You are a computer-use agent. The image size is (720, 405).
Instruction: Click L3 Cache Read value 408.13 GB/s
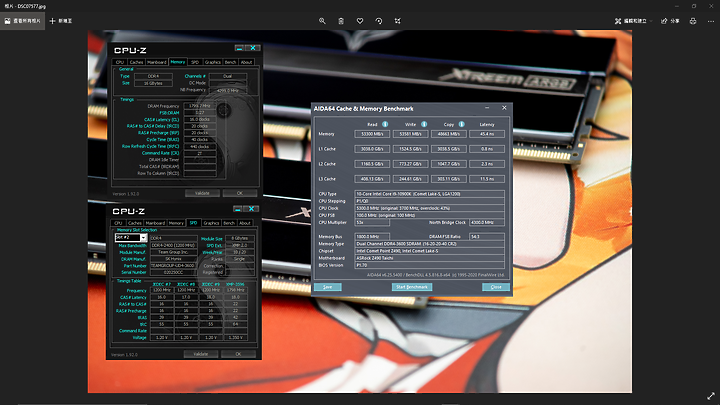pyautogui.click(x=372, y=179)
